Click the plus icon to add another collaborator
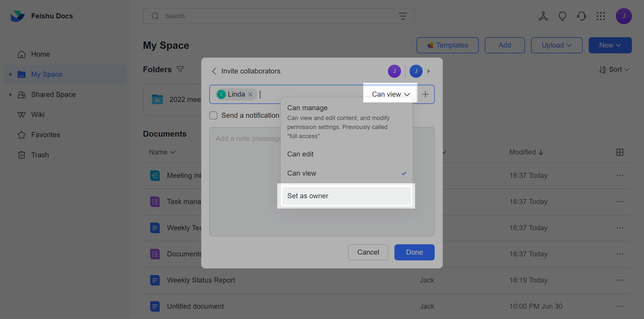 click(425, 94)
